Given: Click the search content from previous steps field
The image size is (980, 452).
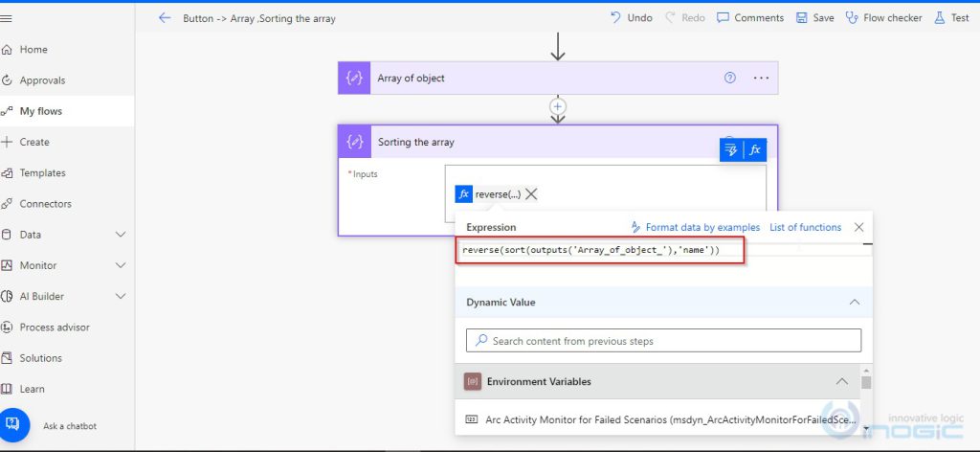Looking at the screenshot, I should [x=663, y=341].
